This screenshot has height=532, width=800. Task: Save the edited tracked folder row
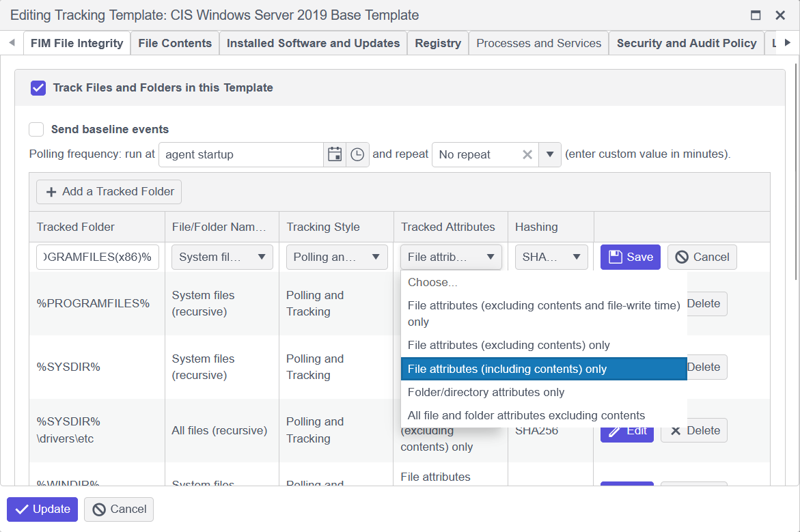pyautogui.click(x=630, y=257)
